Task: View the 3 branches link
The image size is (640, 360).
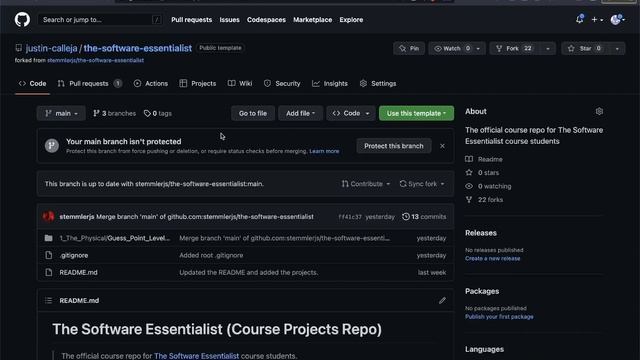Action: click(114, 113)
